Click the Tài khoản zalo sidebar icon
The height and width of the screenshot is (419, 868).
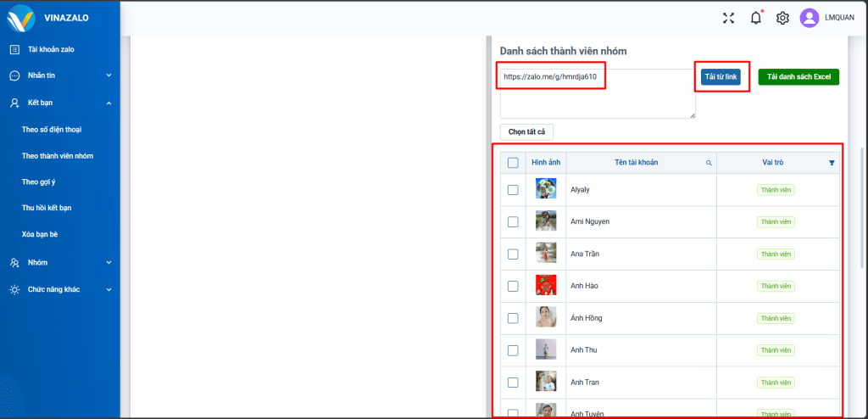(14, 49)
